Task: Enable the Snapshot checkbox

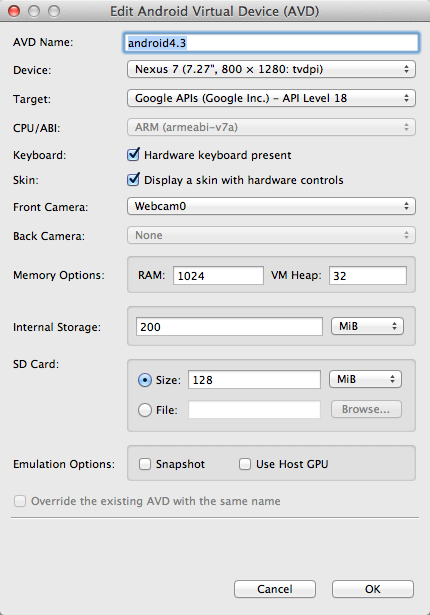Action: coord(145,464)
